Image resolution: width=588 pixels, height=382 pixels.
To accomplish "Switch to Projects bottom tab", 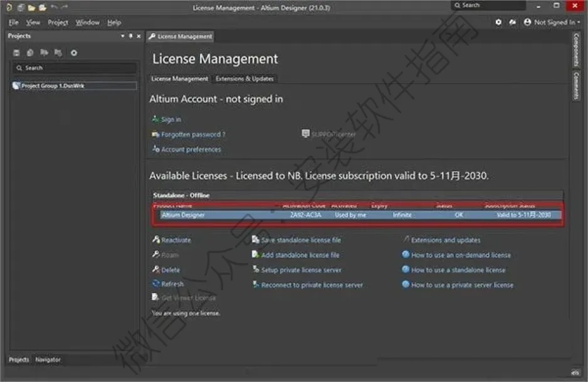I will (x=19, y=359).
